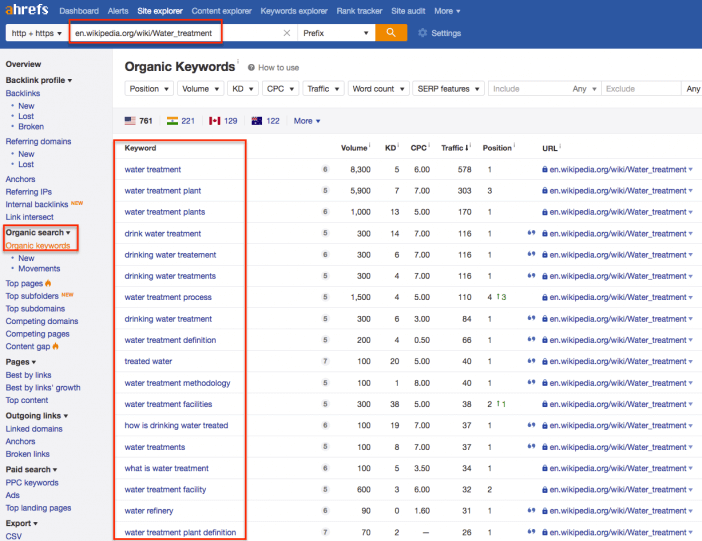Click the Position column info icon
This screenshot has width=702, height=541.
click(514, 145)
